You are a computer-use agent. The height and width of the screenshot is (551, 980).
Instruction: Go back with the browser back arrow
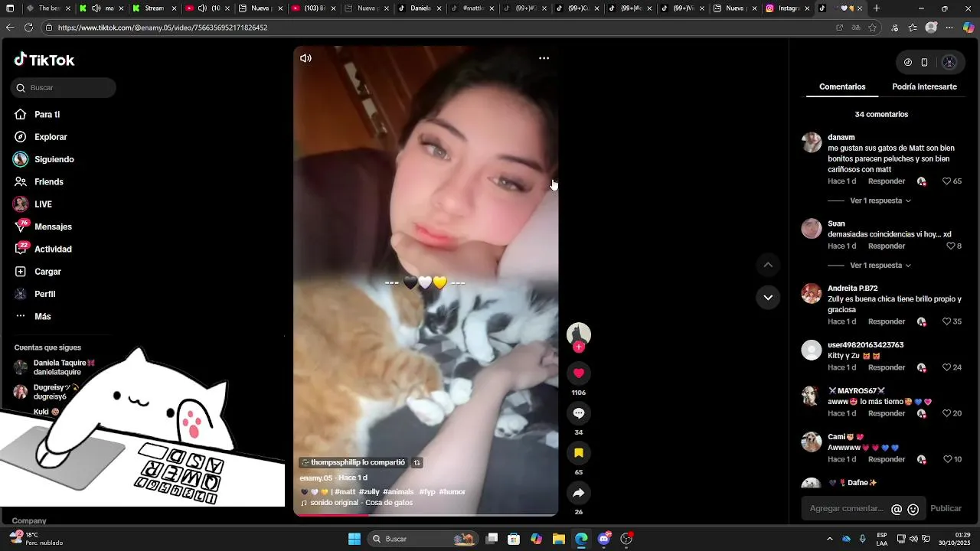click(x=10, y=28)
